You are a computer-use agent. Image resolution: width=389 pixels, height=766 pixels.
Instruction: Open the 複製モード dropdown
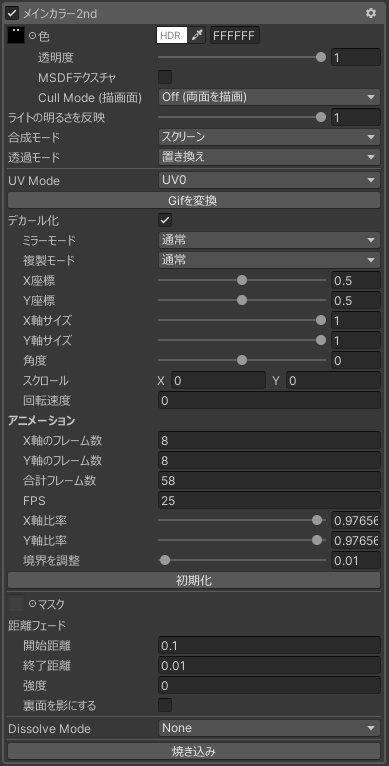[269, 260]
